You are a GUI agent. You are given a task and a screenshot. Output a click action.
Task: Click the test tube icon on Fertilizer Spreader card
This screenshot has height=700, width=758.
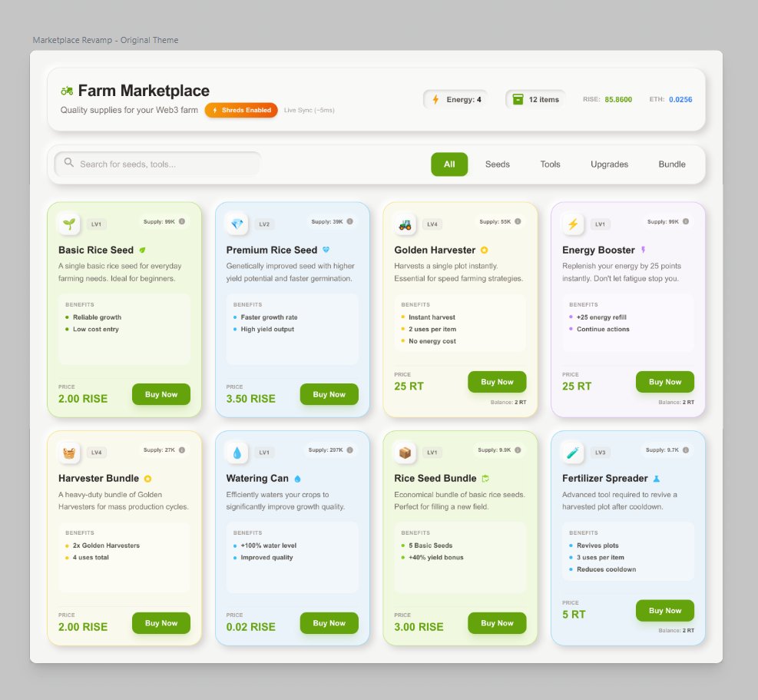point(573,453)
